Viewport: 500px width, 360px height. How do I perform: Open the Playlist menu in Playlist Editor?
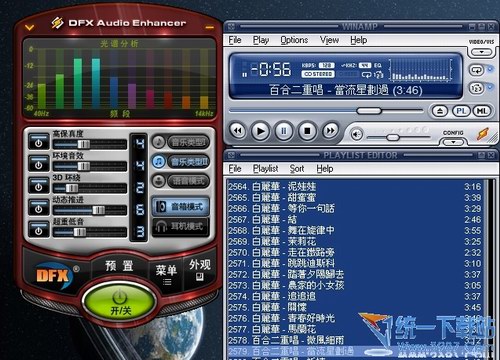tap(265, 169)
